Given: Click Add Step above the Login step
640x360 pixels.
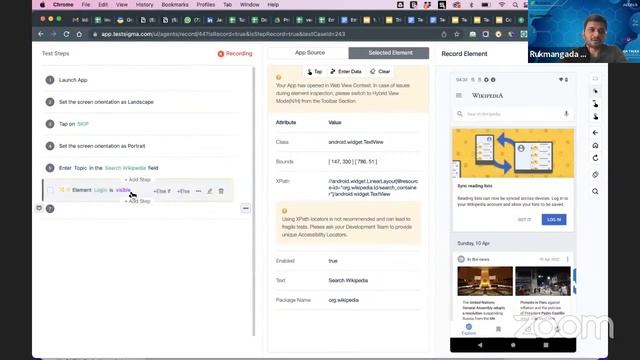Looking at the screenshot, I should click(x=138, y=180).
